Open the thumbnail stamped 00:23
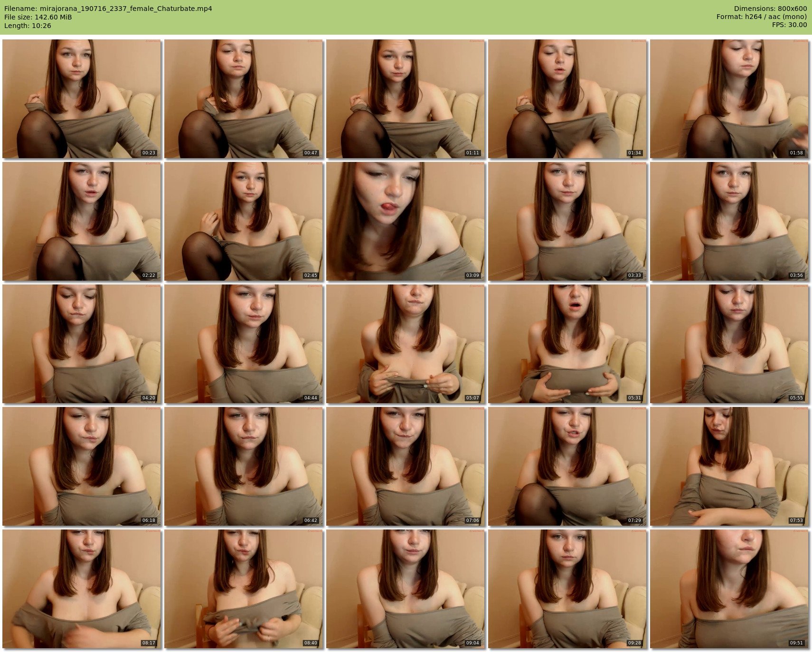The width and height of the screenshot is (812, 652). coord(82,99)
